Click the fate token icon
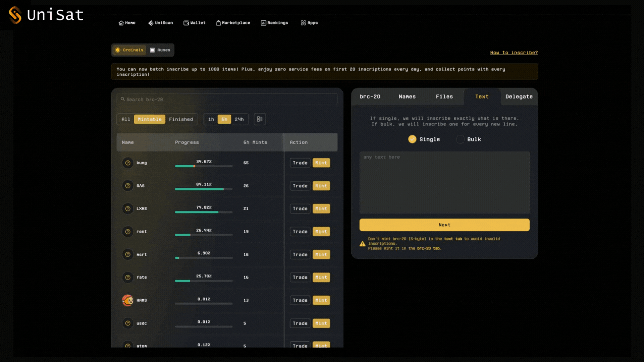This screenshot has height=362, width=644. click(128, 277)
